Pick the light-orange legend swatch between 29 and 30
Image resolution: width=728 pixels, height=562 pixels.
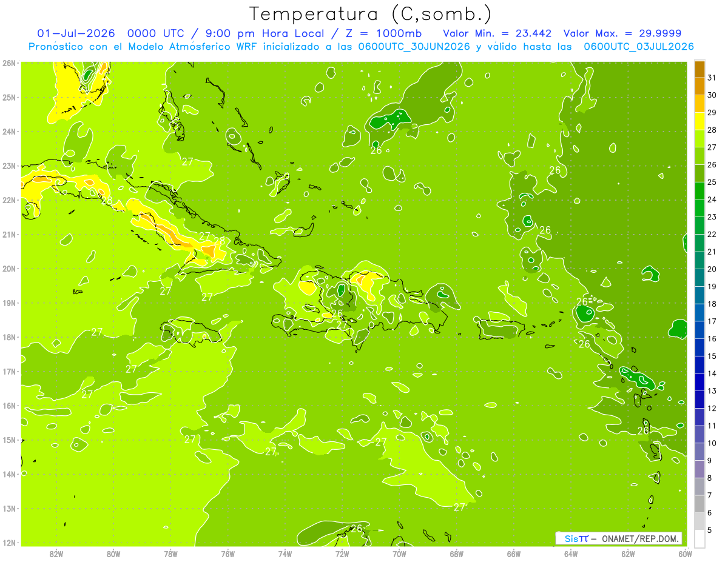[699, 103]
